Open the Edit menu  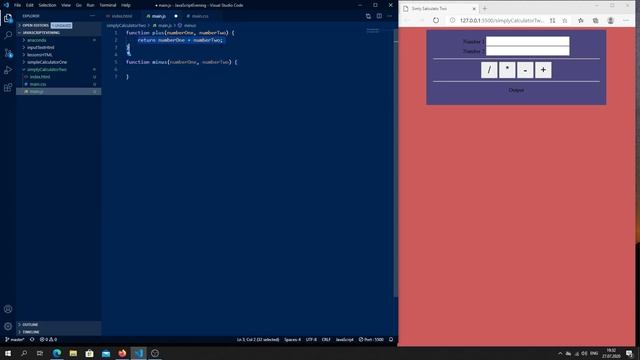(x=30, y=5)
